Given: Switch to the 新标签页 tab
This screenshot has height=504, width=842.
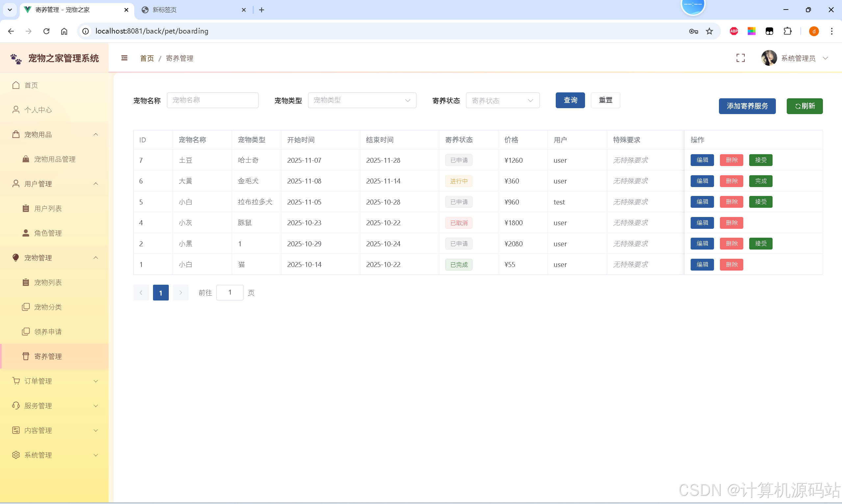Looking at the screenshot, I should (194, 10).
